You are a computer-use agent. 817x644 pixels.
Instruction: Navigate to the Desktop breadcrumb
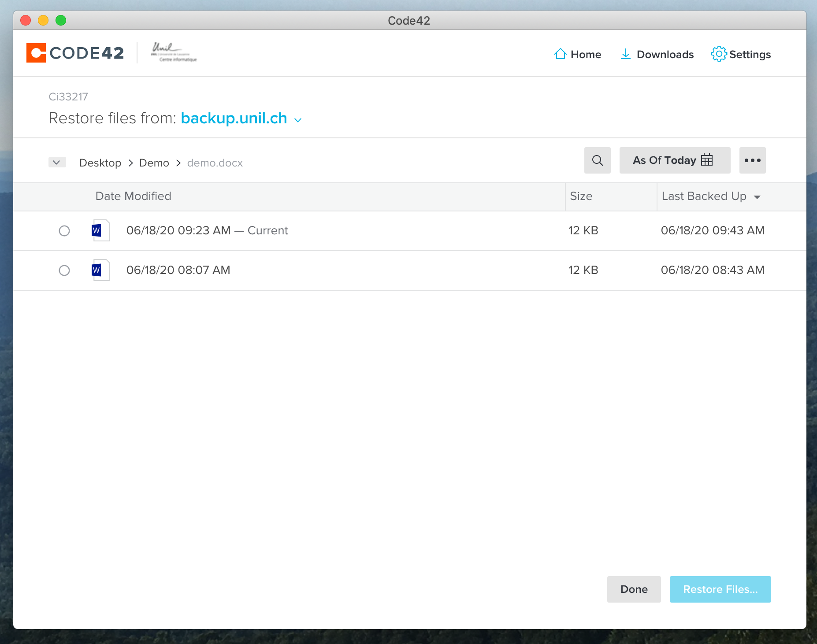[100, 163]
